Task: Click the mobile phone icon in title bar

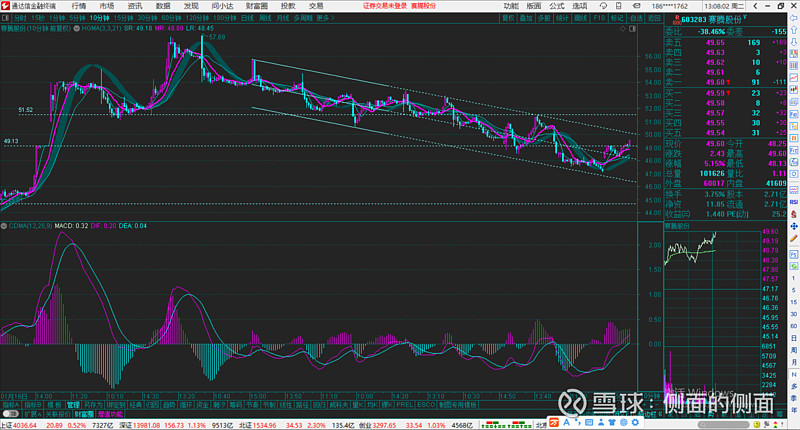Action: pyautogui.click(x=618, y=6)
